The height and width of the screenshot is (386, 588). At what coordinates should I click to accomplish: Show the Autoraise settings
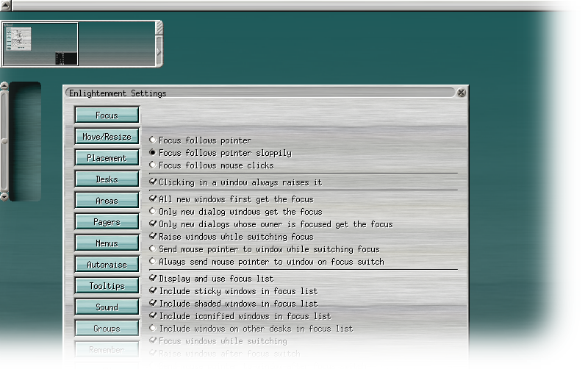pos(107,265)
